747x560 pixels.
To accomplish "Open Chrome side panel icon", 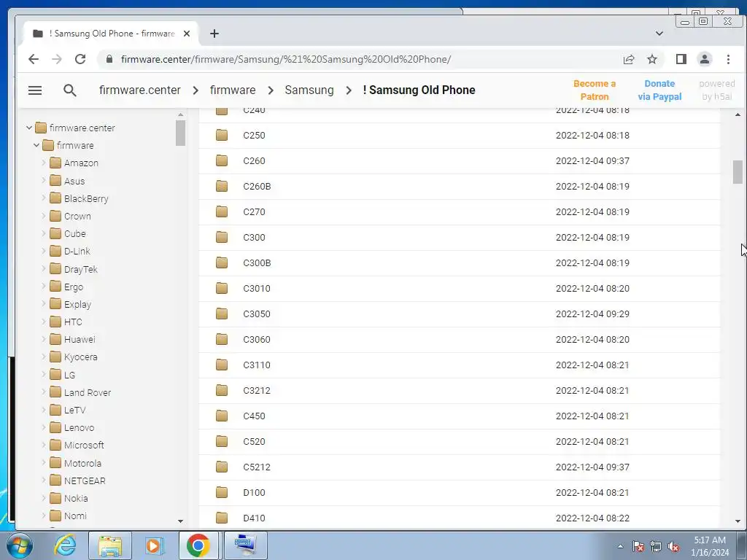I will 681,59.
